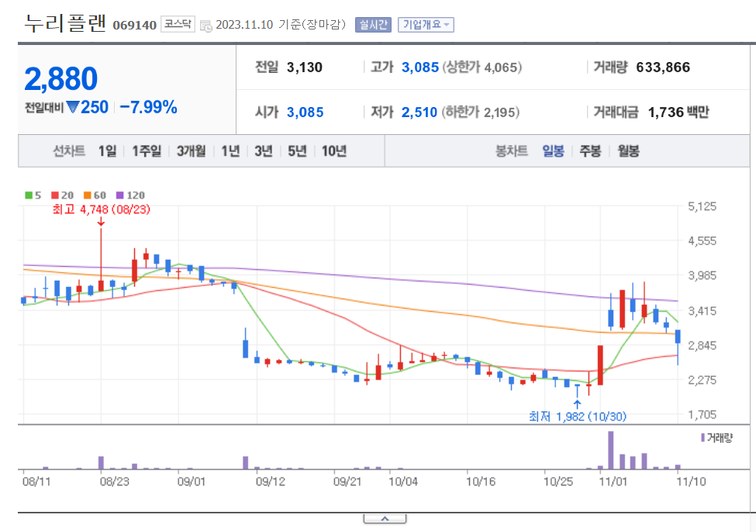This screenshot has width=756, height=532.
Task: Select the 3년 line chart period
Action: 264,151
